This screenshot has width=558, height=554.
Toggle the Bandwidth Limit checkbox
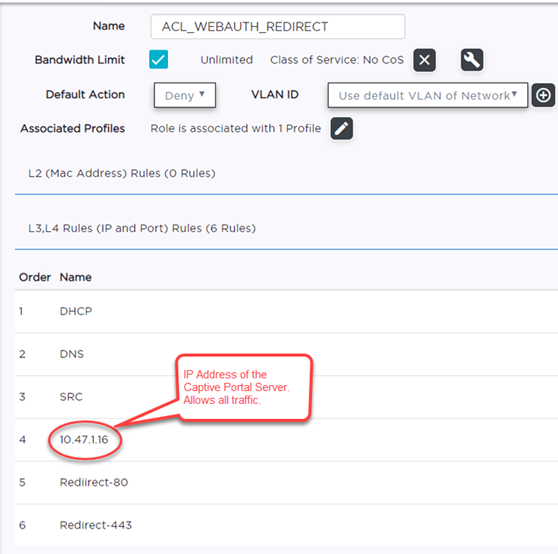tap(158, 59)
